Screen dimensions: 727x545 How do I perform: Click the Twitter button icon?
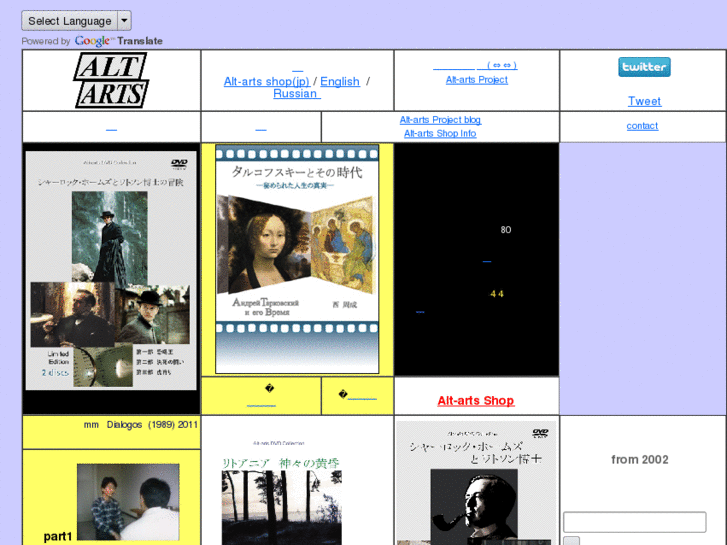pyautogui.click(x=644, y=67)
